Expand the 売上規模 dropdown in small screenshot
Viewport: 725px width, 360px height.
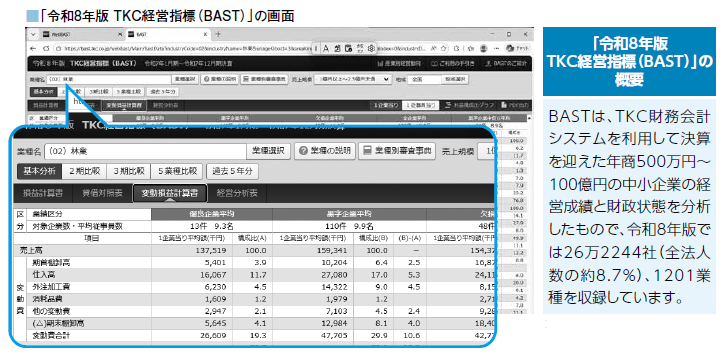coord(353,79)
